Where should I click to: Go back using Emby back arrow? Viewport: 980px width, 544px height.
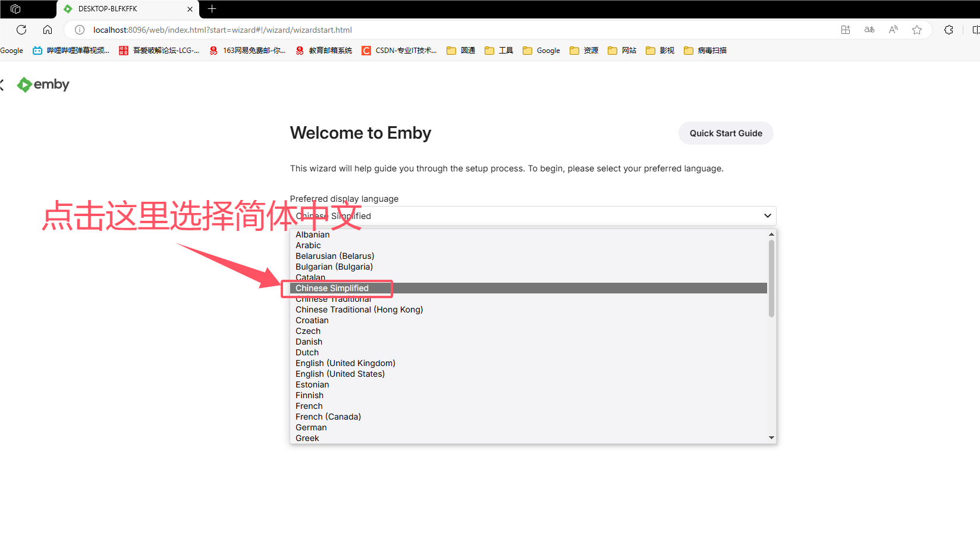coord(2,85)
